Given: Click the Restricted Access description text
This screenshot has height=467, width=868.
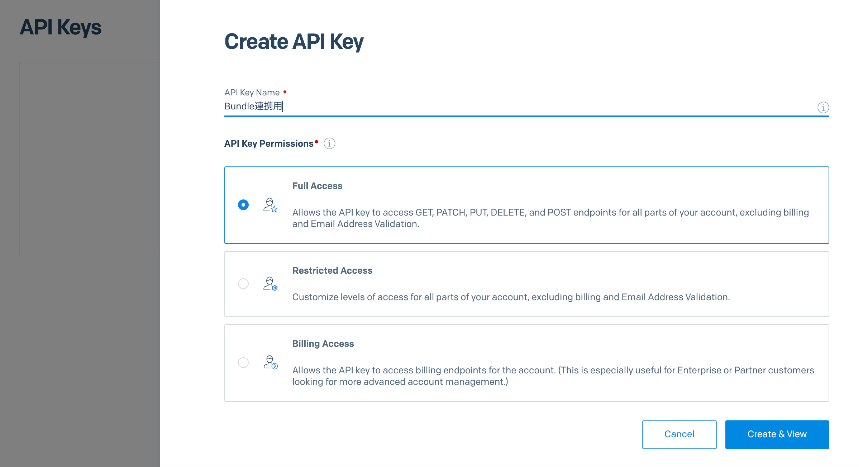Looking at the screenshot, I should [x=511, y=297].
